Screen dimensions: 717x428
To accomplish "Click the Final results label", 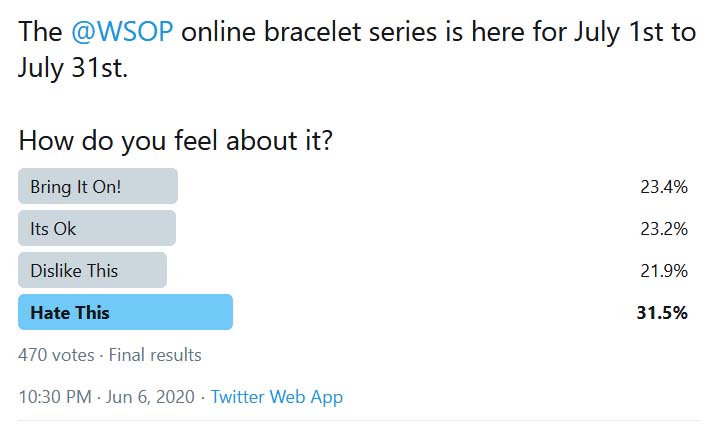I will (x=155, y=355).
